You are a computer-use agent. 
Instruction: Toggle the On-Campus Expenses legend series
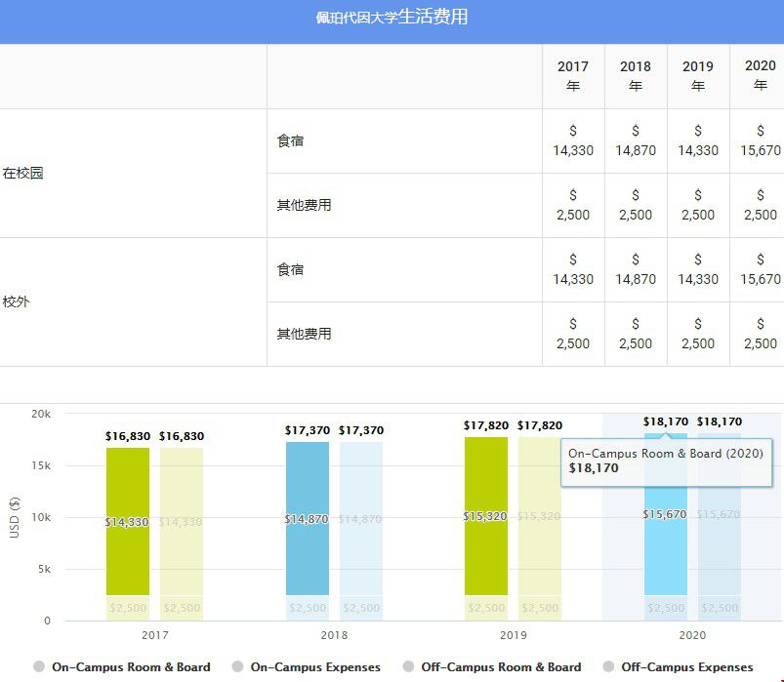[307, 667]
